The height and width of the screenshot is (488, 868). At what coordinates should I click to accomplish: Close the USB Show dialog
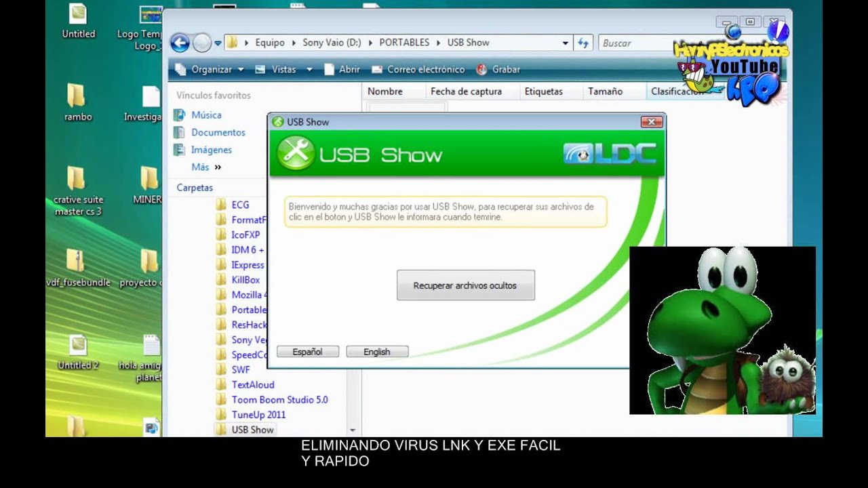pyautogui.click(x=651, y=122)
